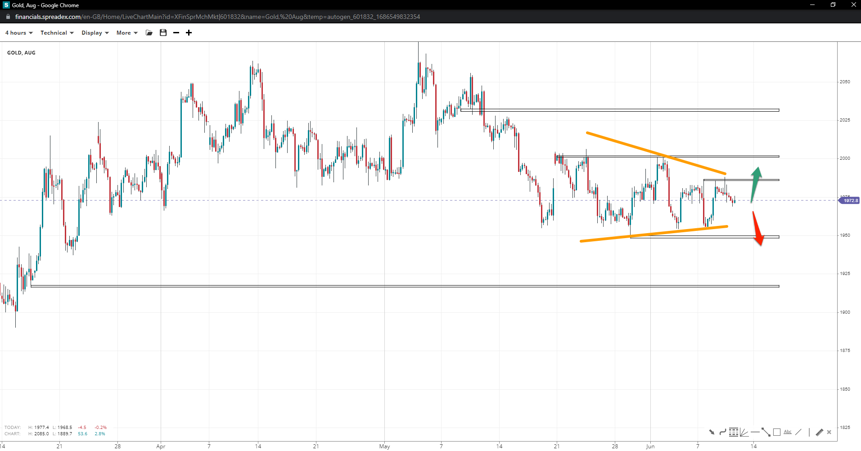Image resolution: width=861 pixels, height=451 pixels.
Task: Zoom in with the plus icon
Action: [189, 33]
